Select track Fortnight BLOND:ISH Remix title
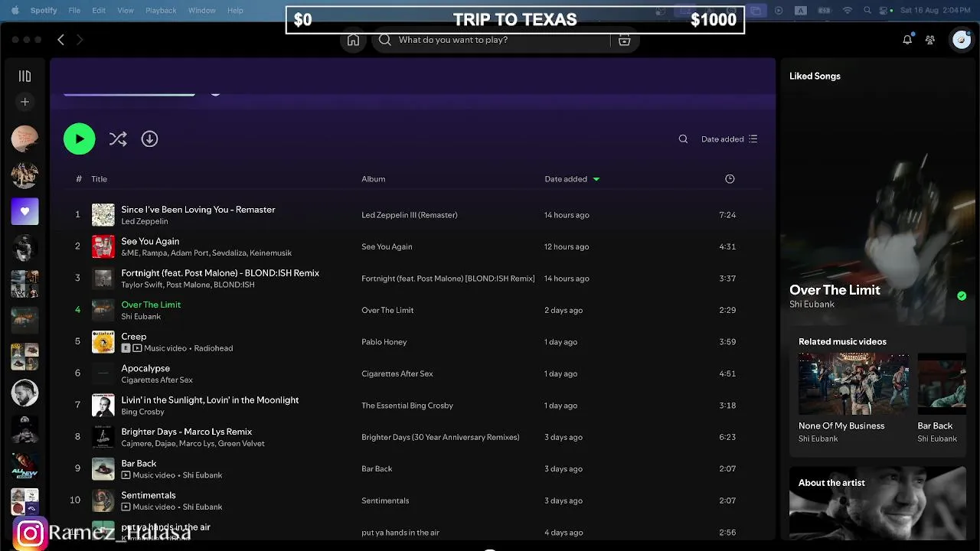 click(220, 273)
